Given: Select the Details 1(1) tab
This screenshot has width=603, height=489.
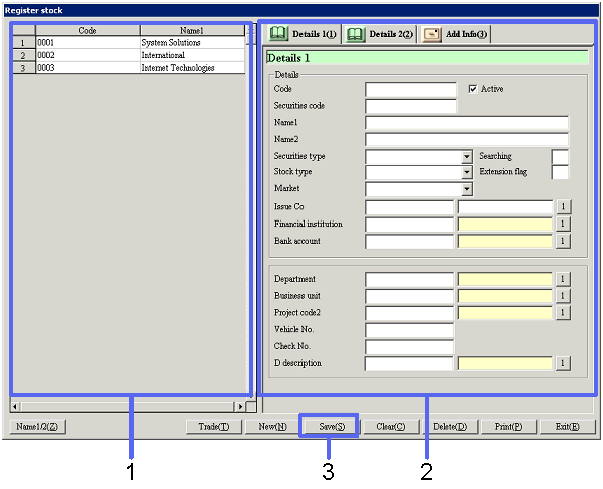Looking at the screenshot, I should (302, 34).
